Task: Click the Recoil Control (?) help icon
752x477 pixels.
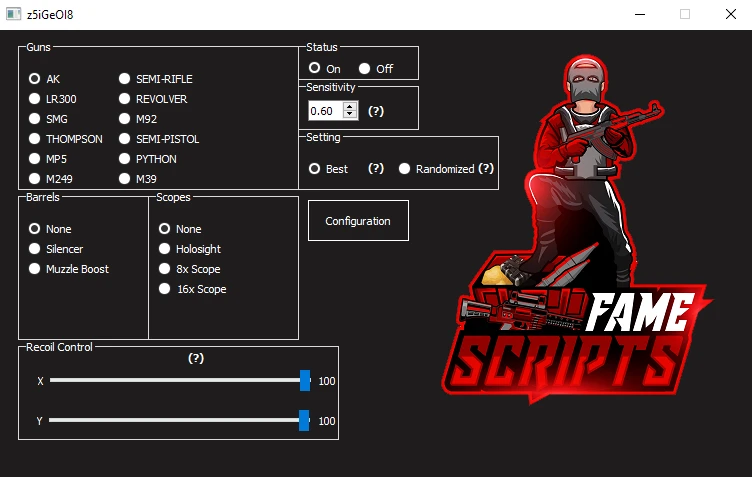Action: 196,358
